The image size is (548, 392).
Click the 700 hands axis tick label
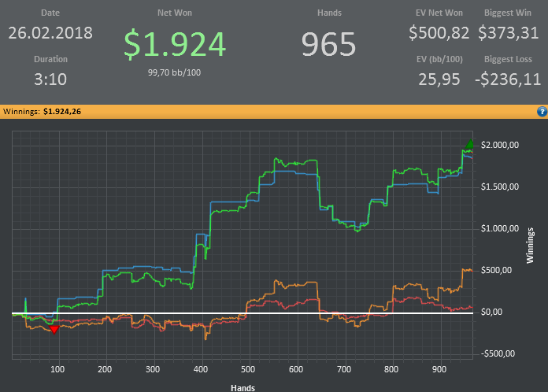[x=343, y=369]
